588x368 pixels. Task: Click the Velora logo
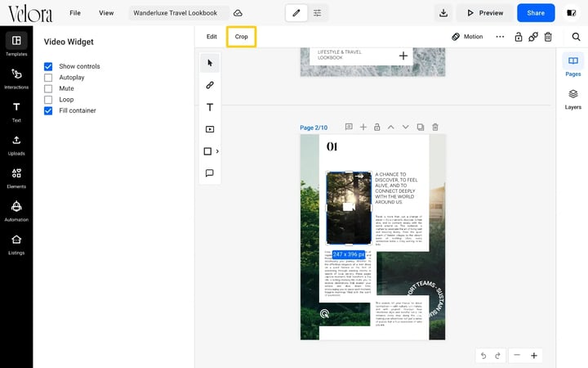(x=30, y=14)
